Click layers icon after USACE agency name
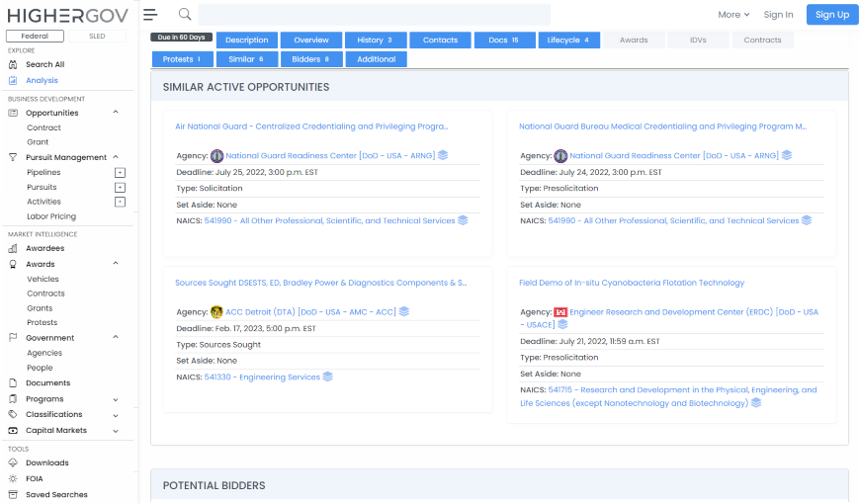Viewport: 860px width, 504px height. point(562,325)
